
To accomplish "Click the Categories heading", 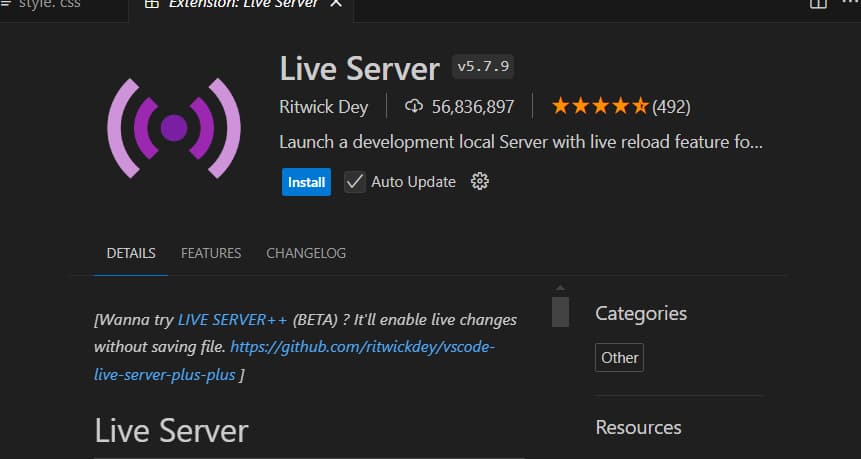I will pyautogui.click(x=641, y=313).
